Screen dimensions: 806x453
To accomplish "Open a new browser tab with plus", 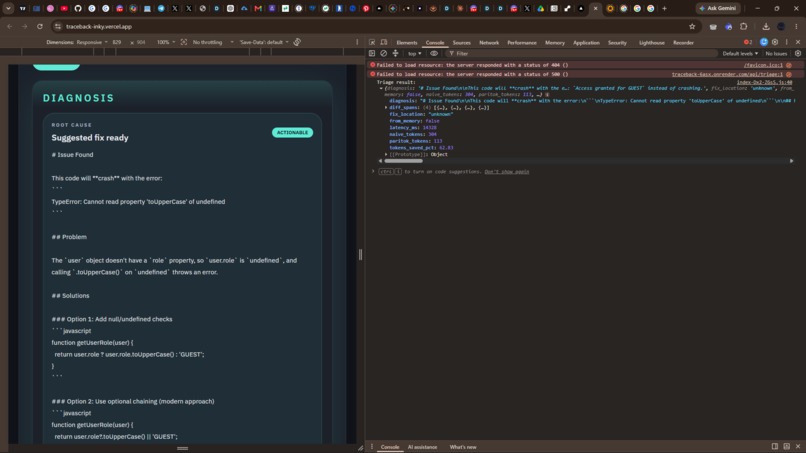I will click(664, 8).
